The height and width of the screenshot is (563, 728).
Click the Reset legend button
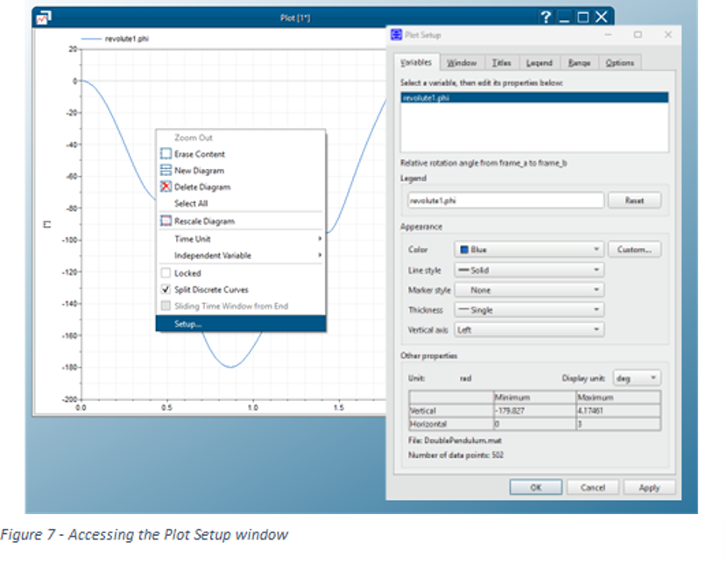pos(634,201)
